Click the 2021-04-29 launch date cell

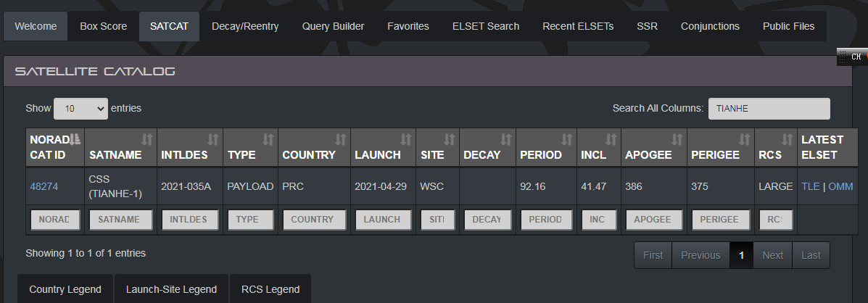(383, 186)
